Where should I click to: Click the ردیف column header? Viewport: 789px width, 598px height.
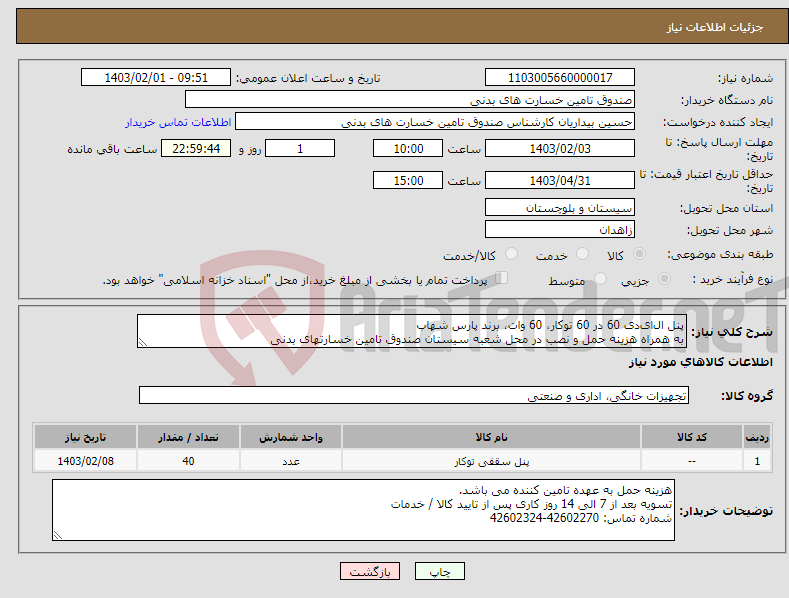point(757,437)
